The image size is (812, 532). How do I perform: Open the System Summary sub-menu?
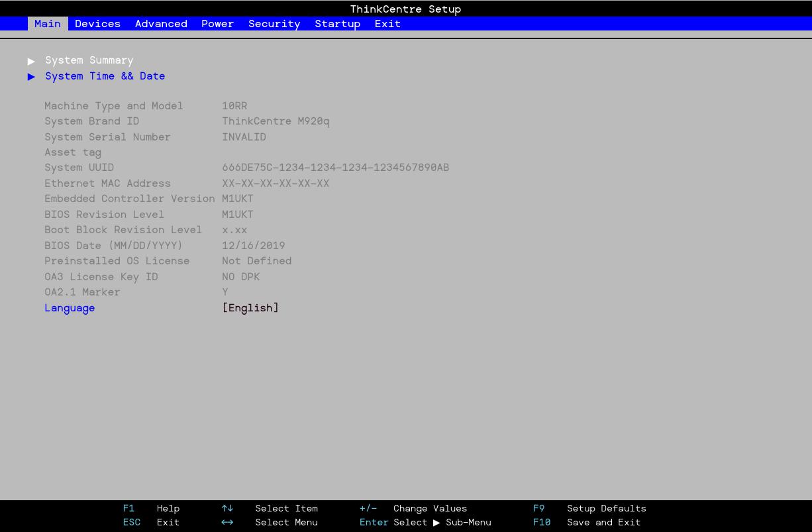(x=89, y=60)
